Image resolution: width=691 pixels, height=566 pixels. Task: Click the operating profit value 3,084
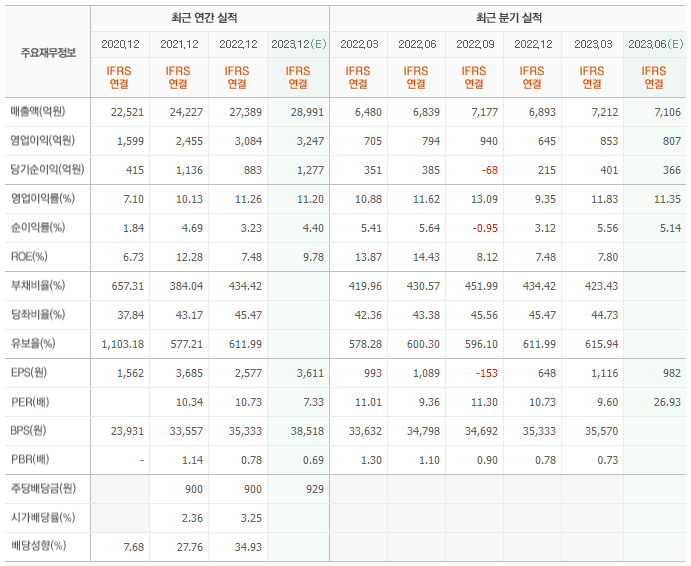tap(248, 142)
